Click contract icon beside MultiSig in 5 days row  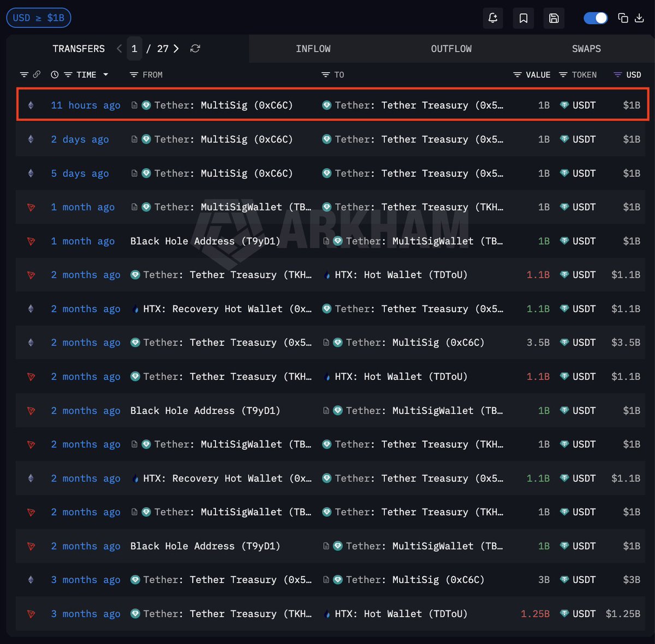(x=134, y=173)
